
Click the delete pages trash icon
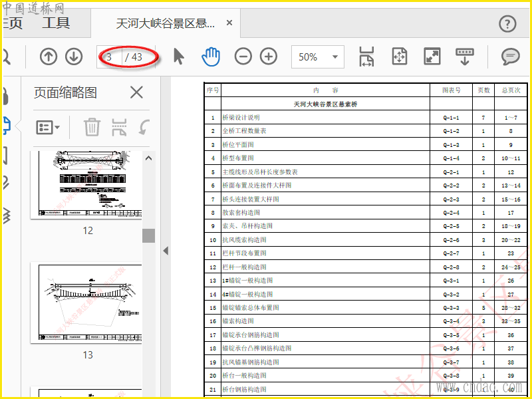click(92, 127)
